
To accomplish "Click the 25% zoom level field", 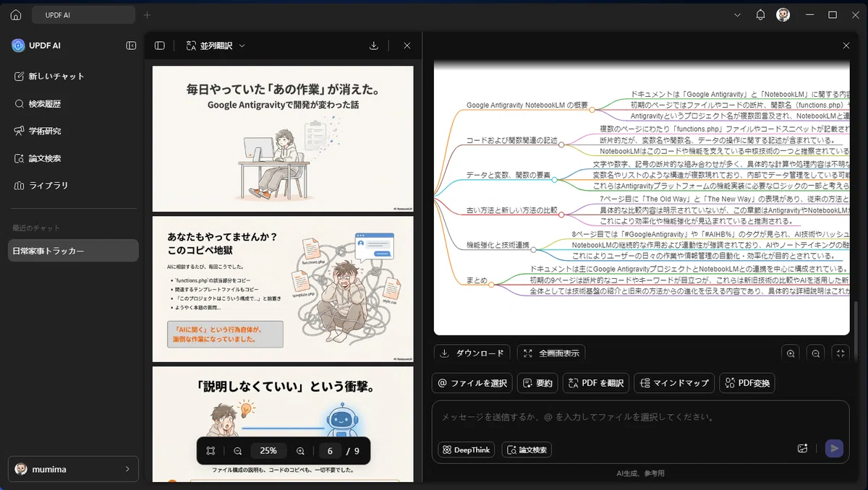I will click(268, 451).
